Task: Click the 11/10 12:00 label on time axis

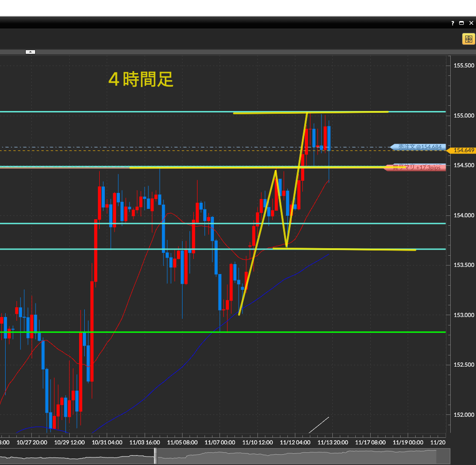Action: point(257,442)
